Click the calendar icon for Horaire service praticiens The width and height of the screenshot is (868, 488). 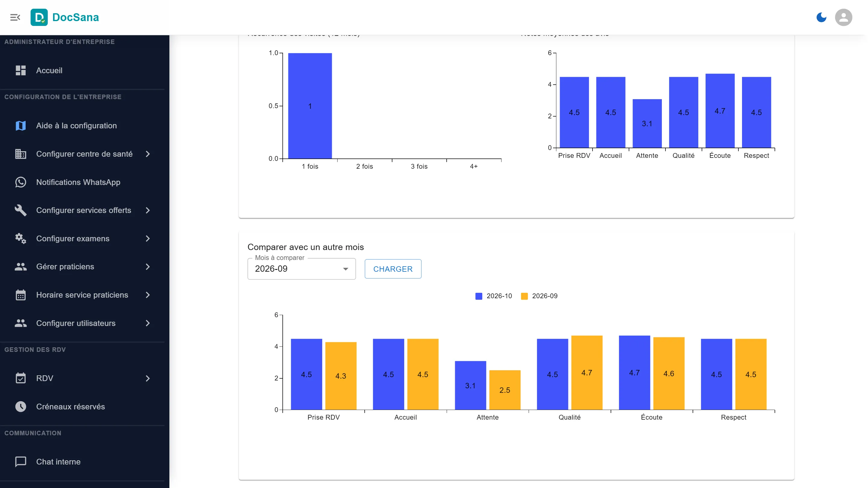(20, 295)
